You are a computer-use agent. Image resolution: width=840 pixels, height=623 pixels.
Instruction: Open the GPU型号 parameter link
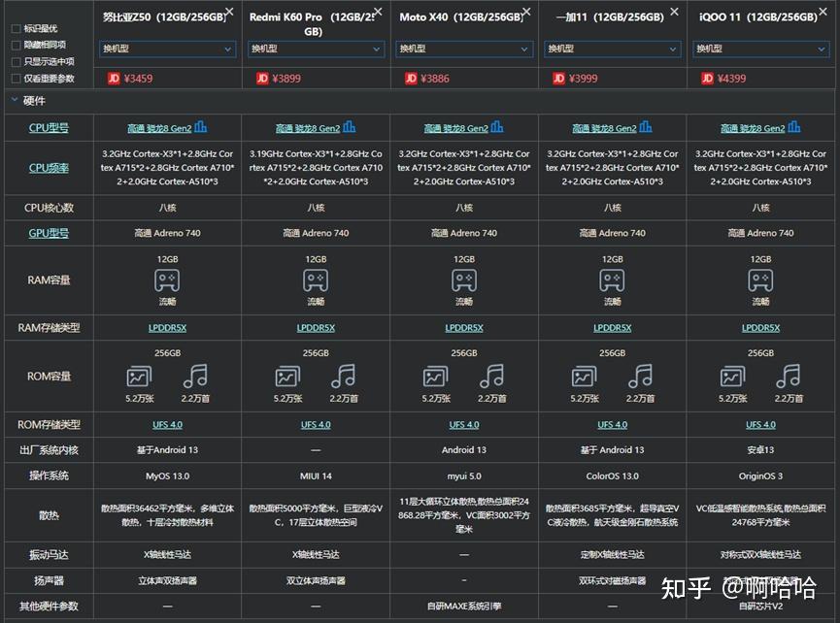click(x=49, y=233)
